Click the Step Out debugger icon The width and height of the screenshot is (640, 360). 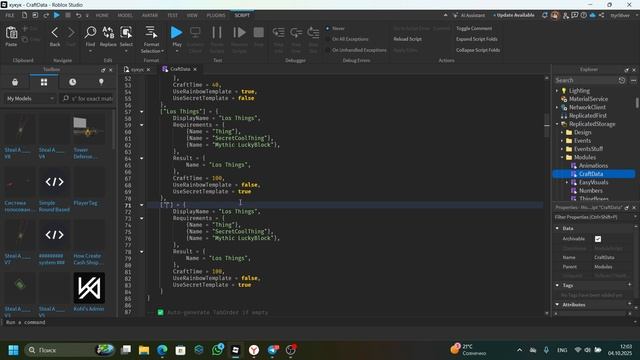point(313,32)
